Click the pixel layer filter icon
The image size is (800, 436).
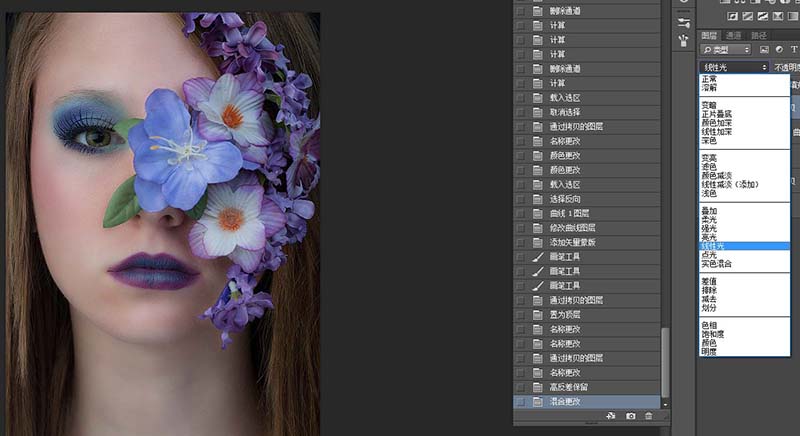point(764,49)
